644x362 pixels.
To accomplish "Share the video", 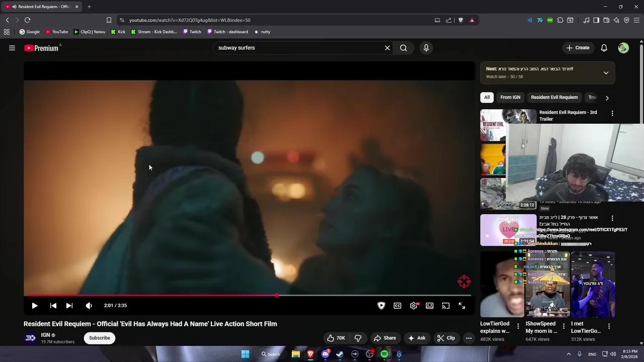I will click(385, 338).
